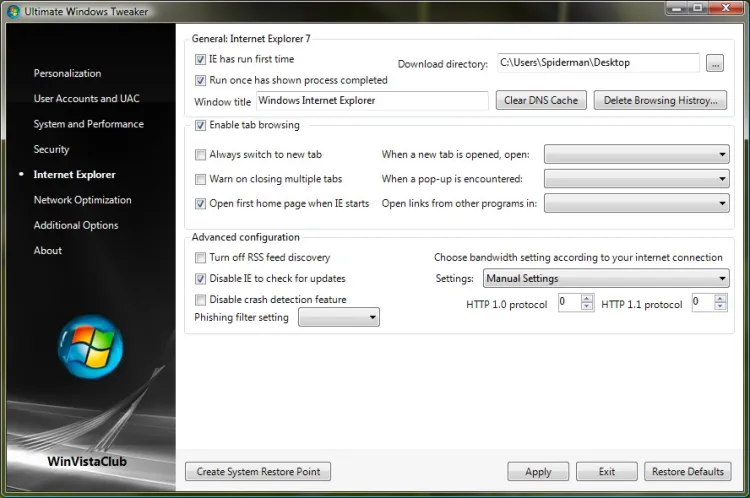Open the Network Optimization section

click(x=82, y=200)
